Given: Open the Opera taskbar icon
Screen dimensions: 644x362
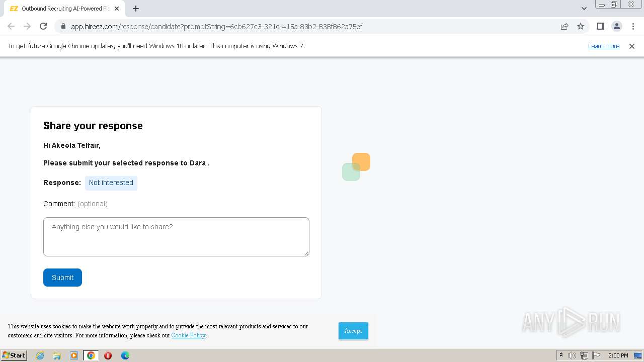Looking at the screenshot, I should tap(108, 355).
